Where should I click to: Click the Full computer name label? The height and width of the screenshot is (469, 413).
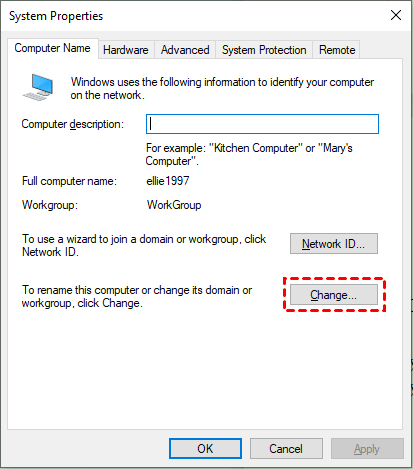coord(69,181)
